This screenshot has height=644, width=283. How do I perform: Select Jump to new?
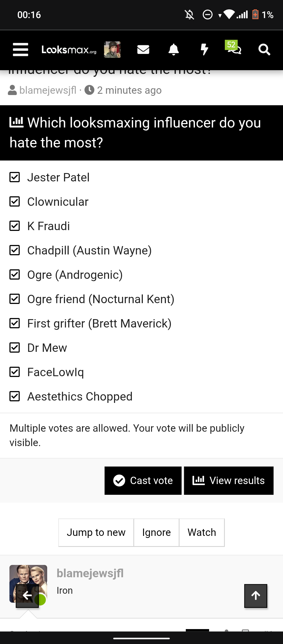96,532
